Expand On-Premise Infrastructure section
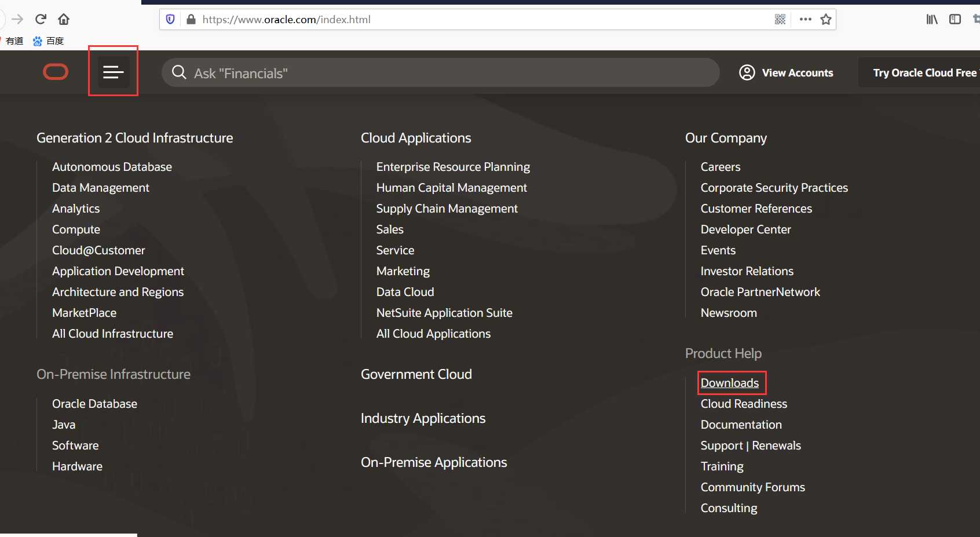 click(x=114, y=374)
